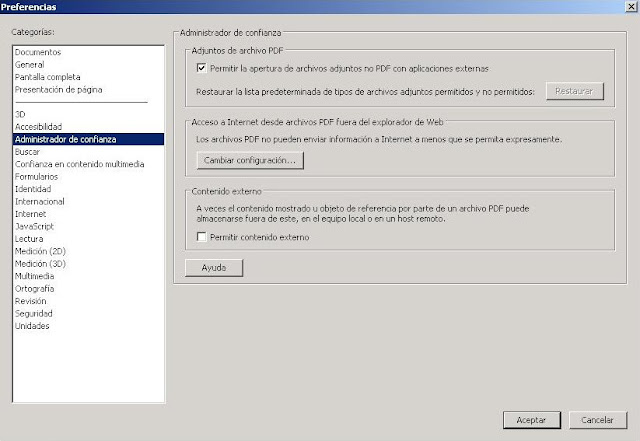Select Seguridad in the category list
This screenshot has width=640, height=441.
(33, 314)
